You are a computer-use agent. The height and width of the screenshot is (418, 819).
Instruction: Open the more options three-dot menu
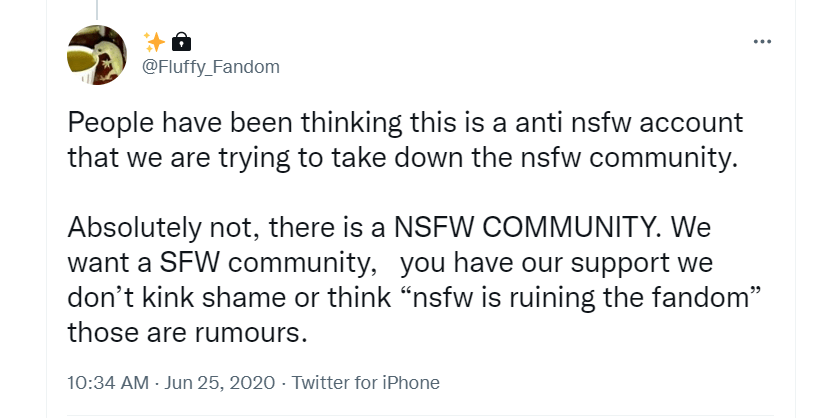coord(762,42)
